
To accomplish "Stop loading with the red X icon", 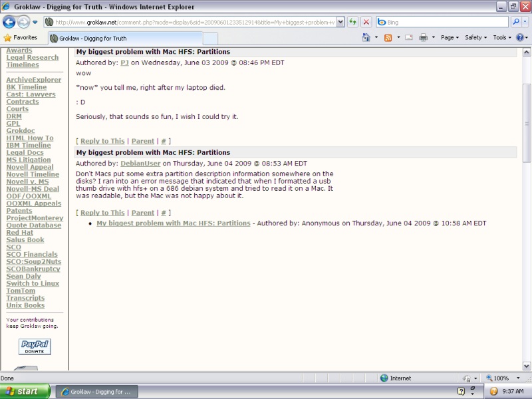I will pos(366,23).
